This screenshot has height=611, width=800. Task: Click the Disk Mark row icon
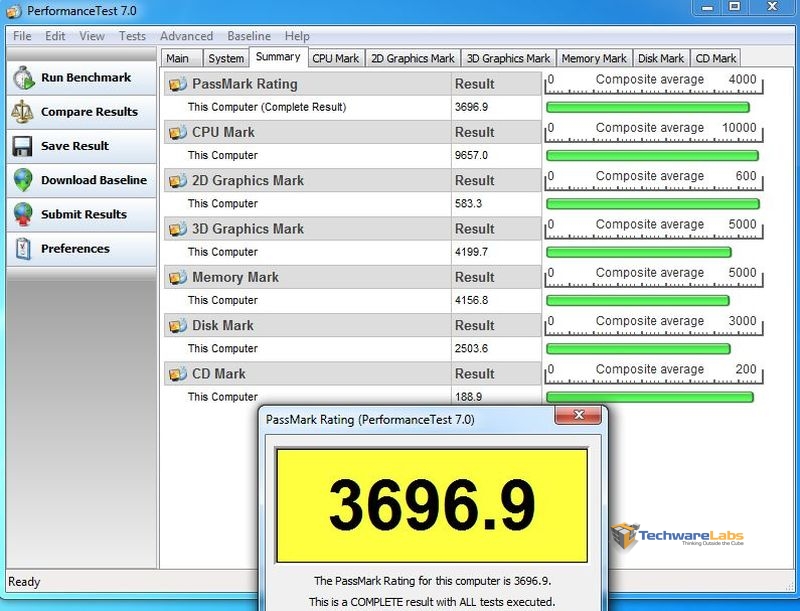178,325
